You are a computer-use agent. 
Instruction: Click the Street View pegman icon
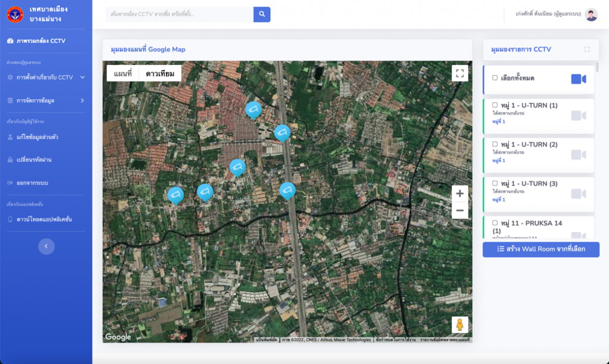pyautogui.click(x=460, y=324)
